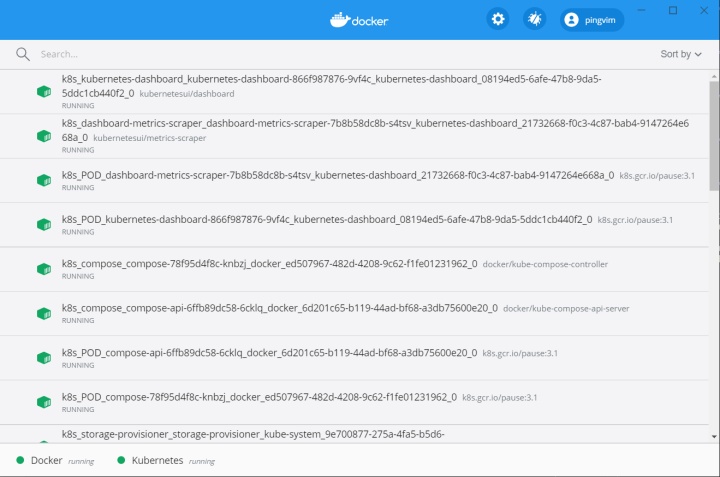Open the Sort by dropdown
720x477 pixels.
point(681,54)
